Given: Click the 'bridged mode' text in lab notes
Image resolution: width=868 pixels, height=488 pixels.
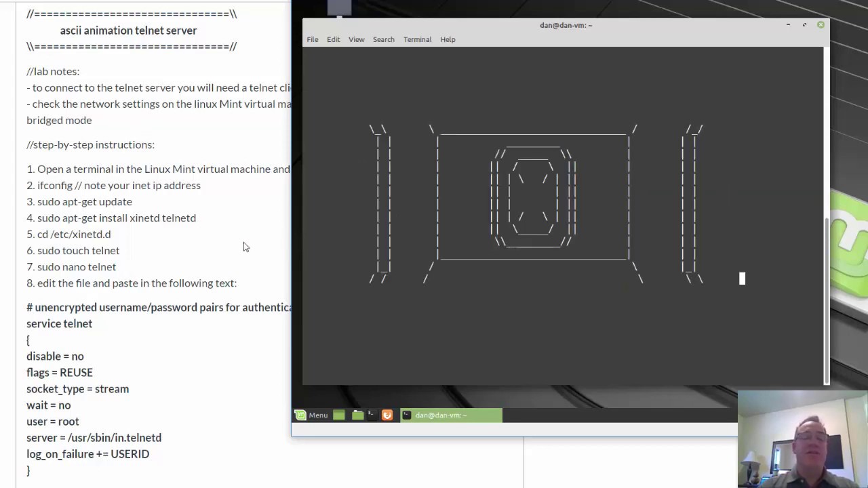Looking at the screenshot, I should point(59,120).
